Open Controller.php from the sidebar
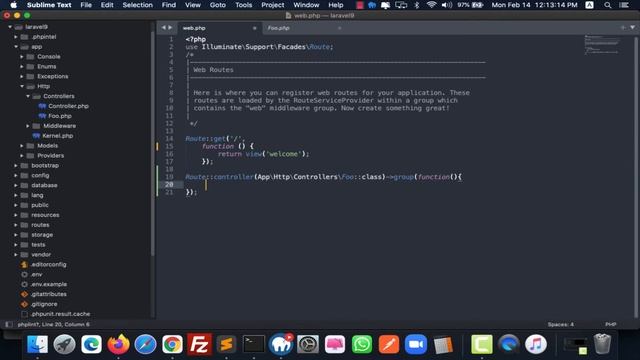 [x=68, y=106]
